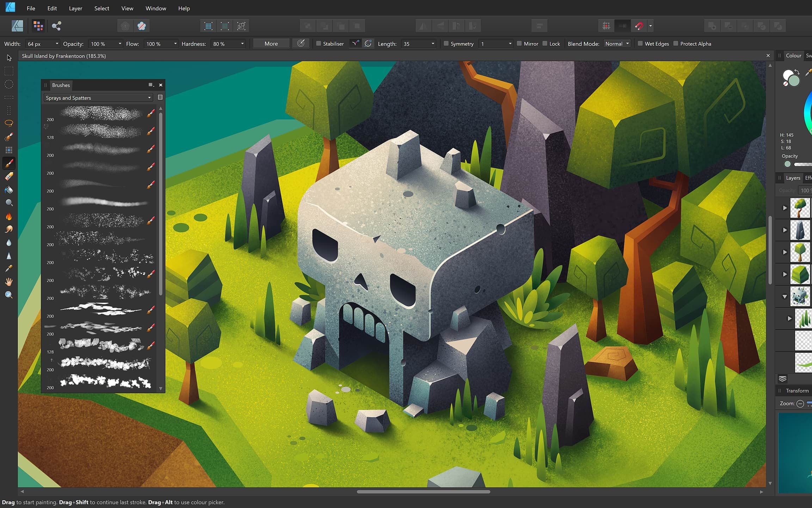Viewport: 812px width, 508px height.
Task: Switch to the Layers panel tab
Action: pyautogui.click(x=793, y=178)
